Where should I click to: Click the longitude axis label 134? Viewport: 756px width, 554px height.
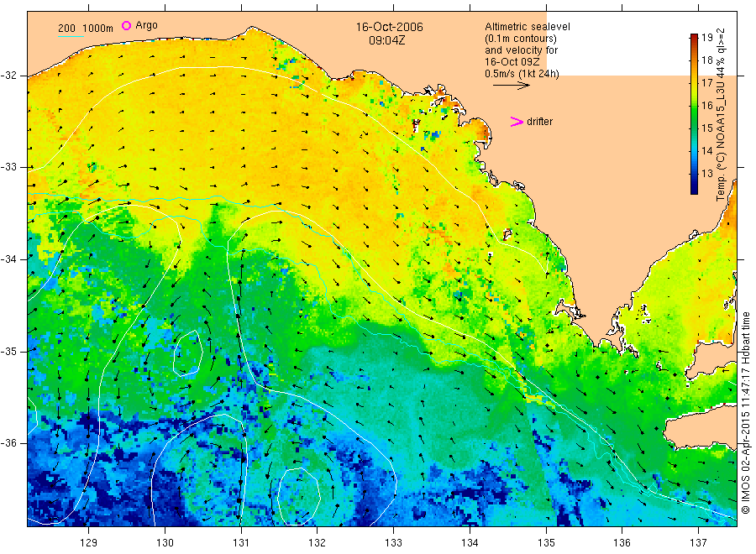(x=470, y=543)
